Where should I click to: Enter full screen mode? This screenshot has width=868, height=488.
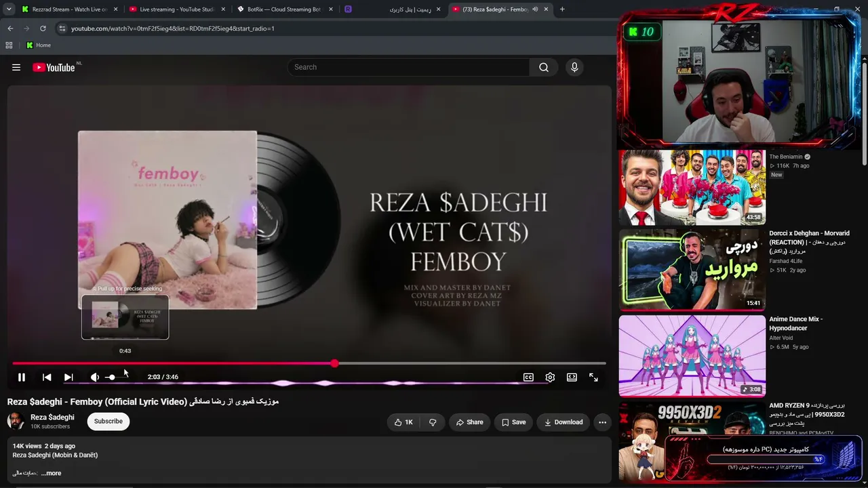[x=593, y=377]
